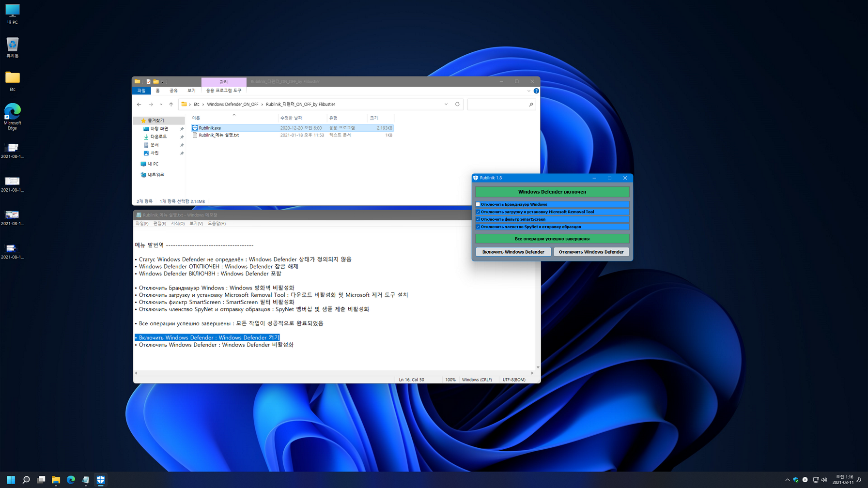Open the 파일 tab in Explorer
Image resolution: width=868 pixels, height=488 pixels.
click(x=141, y=91)
